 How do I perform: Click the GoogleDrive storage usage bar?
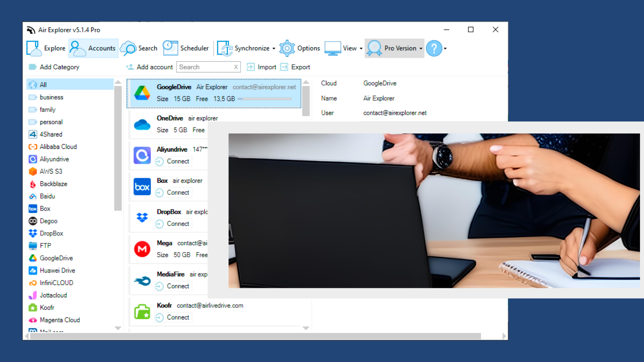[x=264, y=99]
